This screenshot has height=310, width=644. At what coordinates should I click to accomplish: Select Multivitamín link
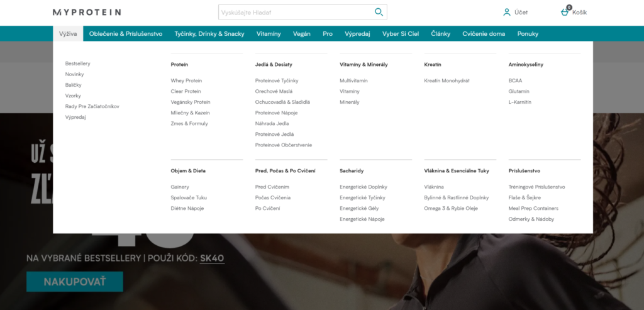coord(353,80)
